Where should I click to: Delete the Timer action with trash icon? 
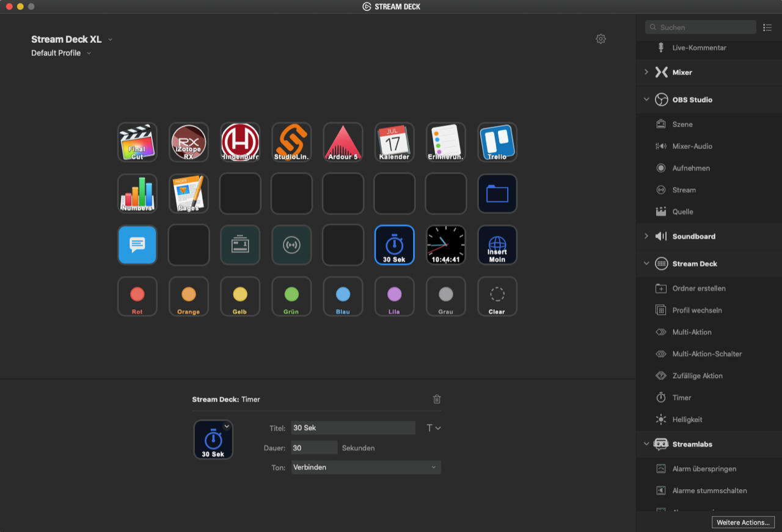437,399
